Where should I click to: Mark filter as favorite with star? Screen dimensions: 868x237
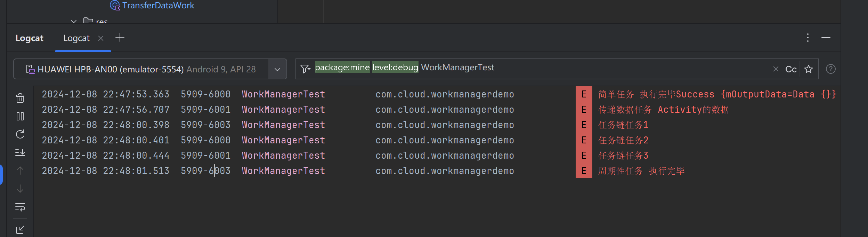pyautogui.click(x=809, y=69)
